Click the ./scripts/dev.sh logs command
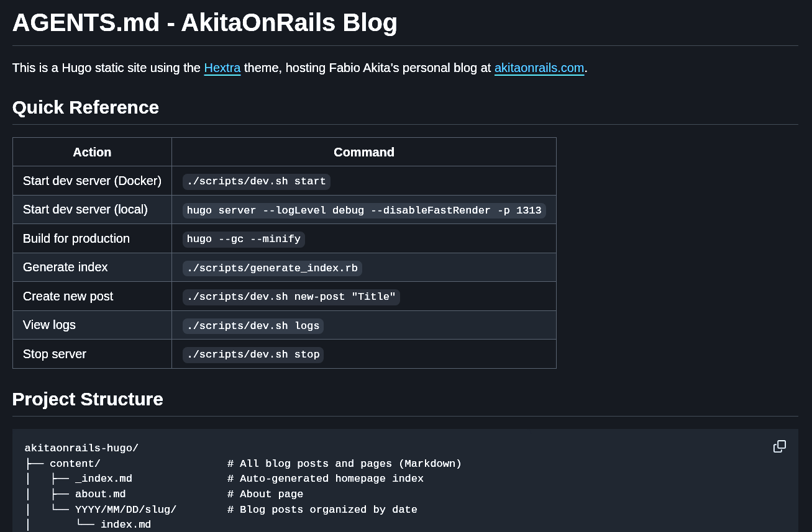Image resolution: width=812 pixels, height=532 pixels. click(x=253, y=326)
